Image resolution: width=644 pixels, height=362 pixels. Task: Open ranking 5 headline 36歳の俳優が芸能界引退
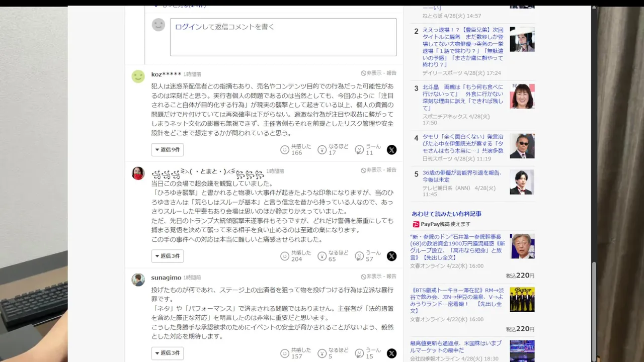coord(462,176)
